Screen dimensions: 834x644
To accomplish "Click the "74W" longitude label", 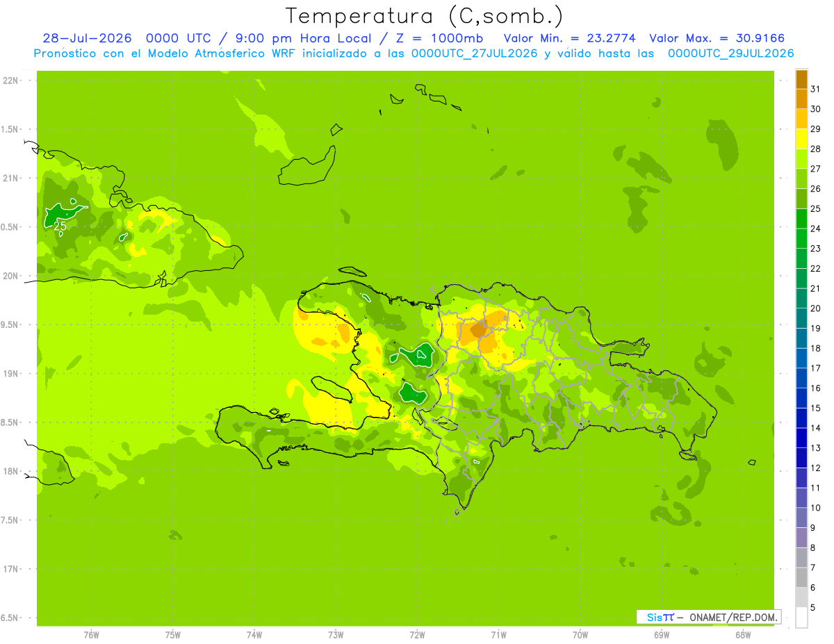I will (x=254, y=635).
